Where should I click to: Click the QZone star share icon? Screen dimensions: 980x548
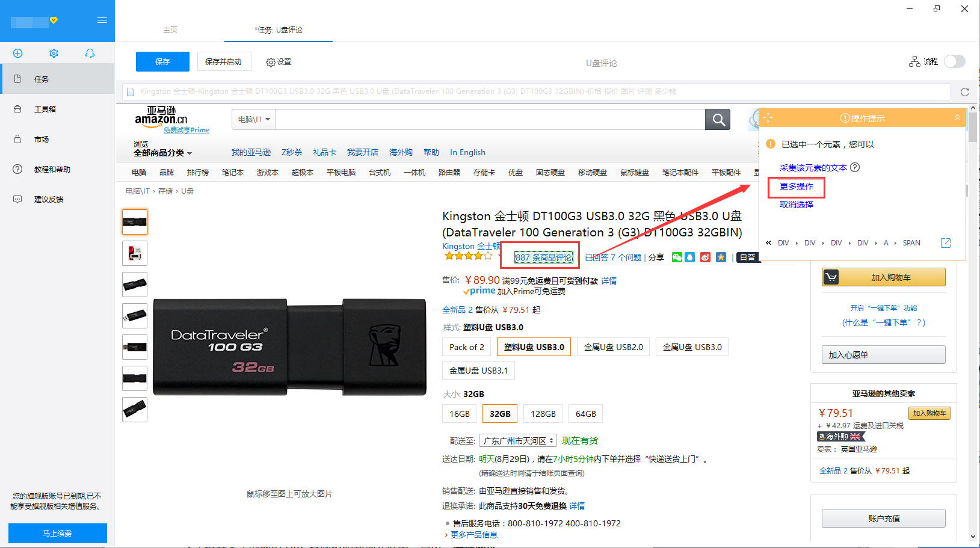721,257
